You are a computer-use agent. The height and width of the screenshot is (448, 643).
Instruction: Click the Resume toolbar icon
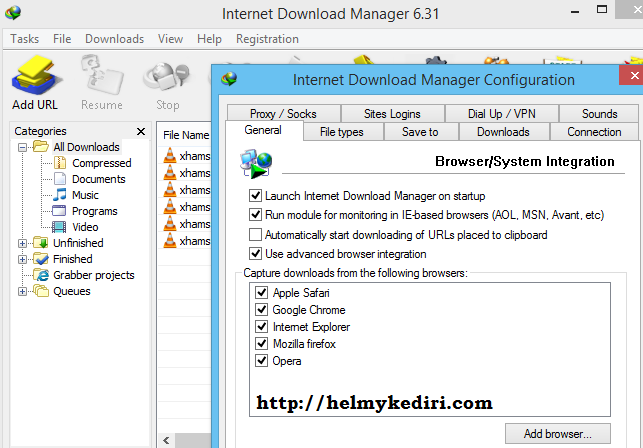click(102, 76)
